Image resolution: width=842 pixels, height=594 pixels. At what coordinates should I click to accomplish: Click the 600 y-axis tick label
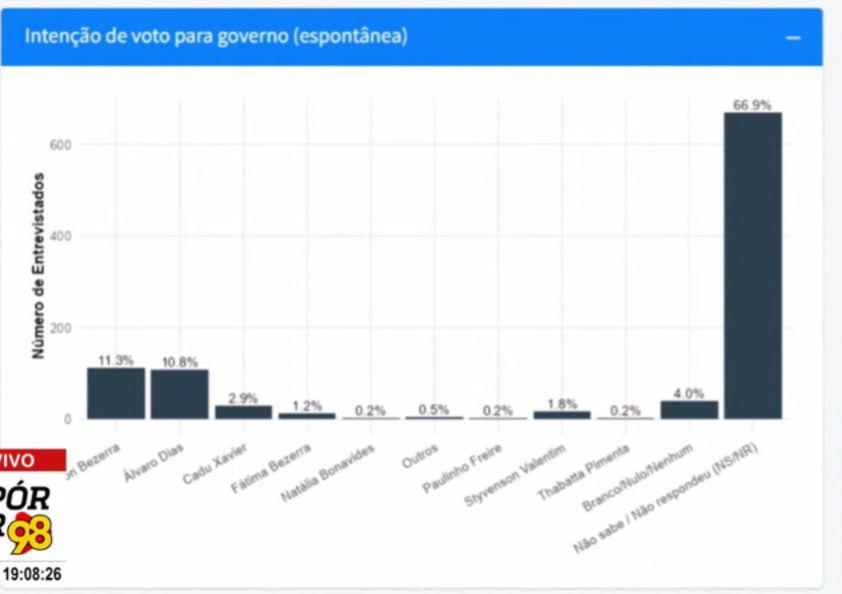tap(61, 145)
